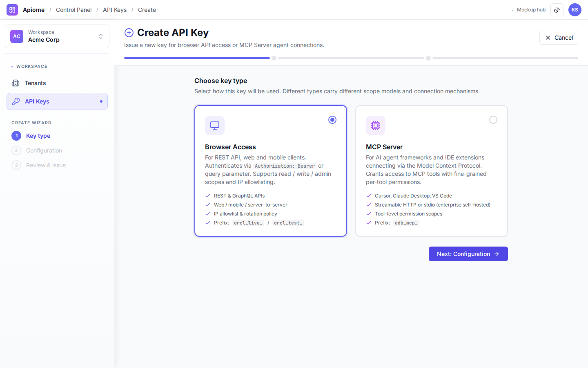
Task: Click checkmark next to Streamable HTTP or stdio
Action: [x=369, y=205]
